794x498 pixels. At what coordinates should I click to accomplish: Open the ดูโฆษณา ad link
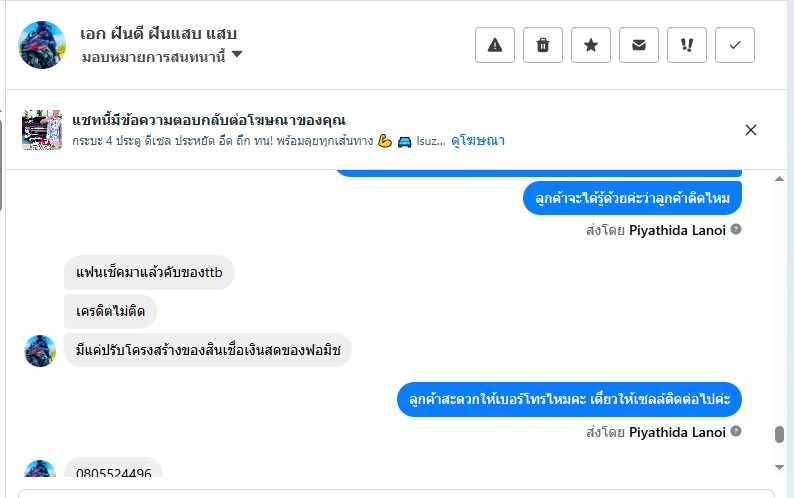[478, 140]
